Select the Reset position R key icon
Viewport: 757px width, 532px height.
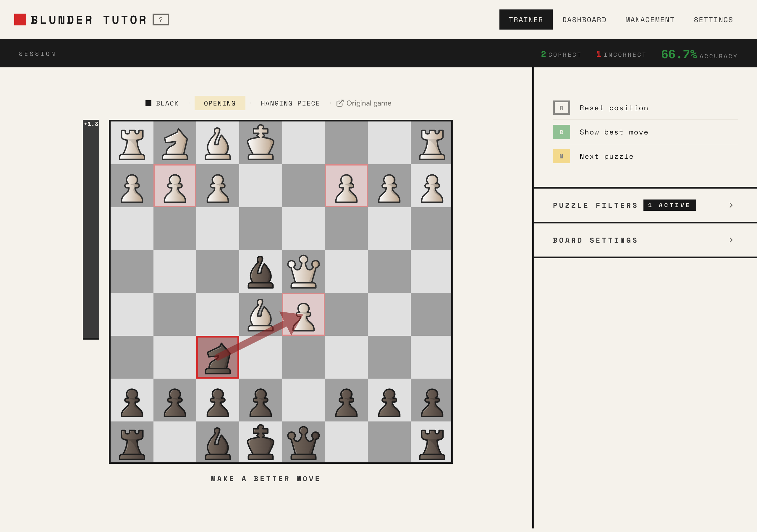click(x=561, y=108)
